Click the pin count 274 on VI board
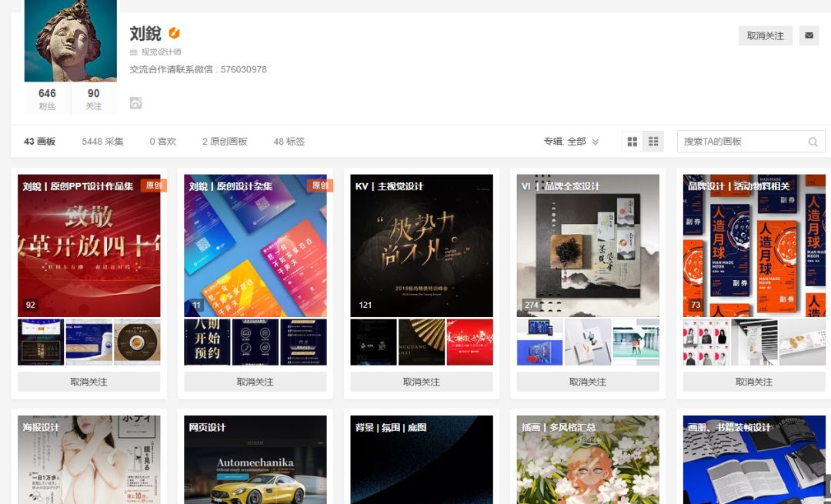Screen dimensions: 831x504 pos(532,305)
